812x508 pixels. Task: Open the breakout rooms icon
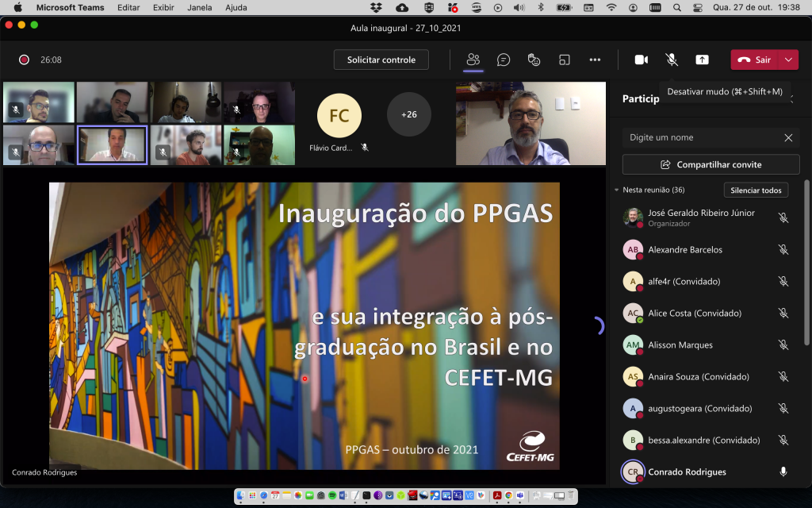[565, 60]
